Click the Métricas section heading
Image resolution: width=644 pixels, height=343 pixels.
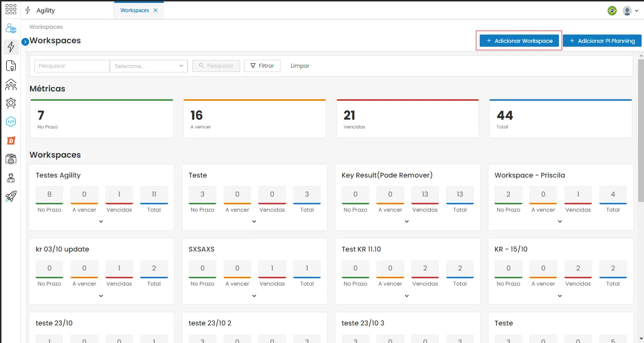pyautogui.click(x=48, y=89)
